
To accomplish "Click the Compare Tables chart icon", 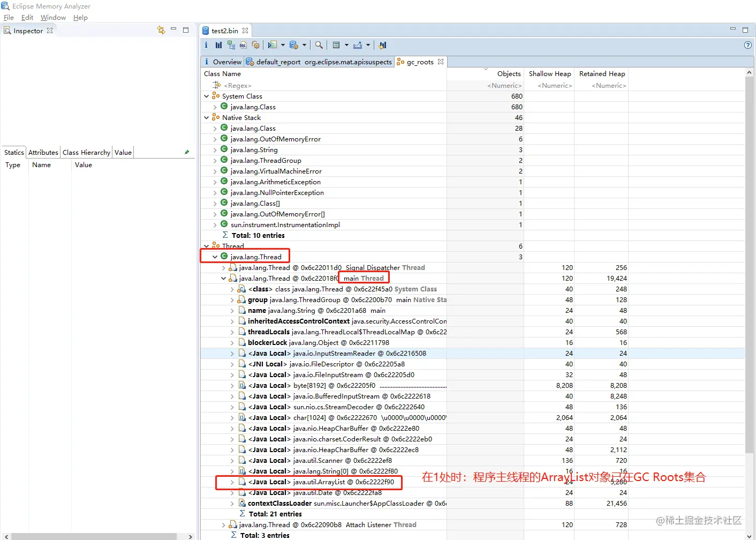I will (x=382, y=45).
